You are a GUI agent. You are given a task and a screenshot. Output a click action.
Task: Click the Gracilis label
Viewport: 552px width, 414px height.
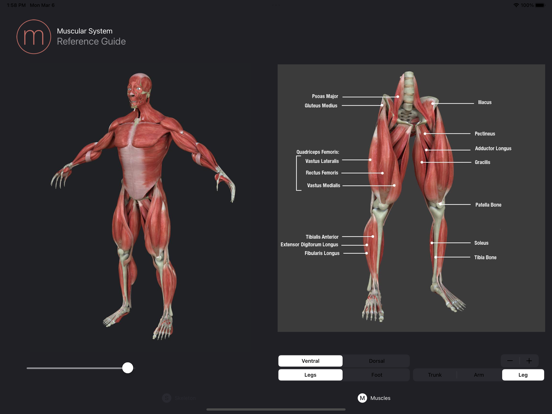pyautogui.click(x=482, y=162)
